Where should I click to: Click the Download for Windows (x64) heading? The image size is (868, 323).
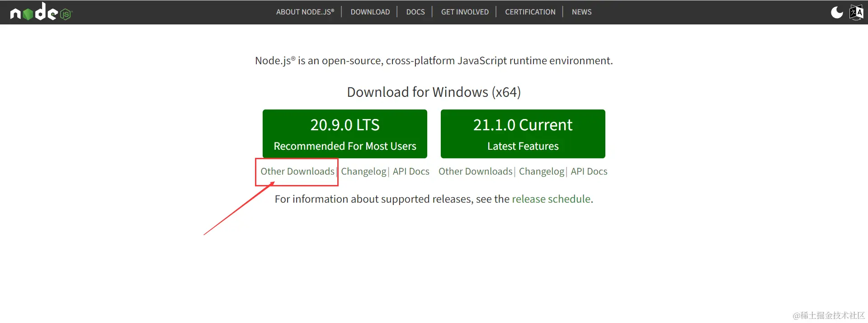pyautogui.click(x=434, y=92)
